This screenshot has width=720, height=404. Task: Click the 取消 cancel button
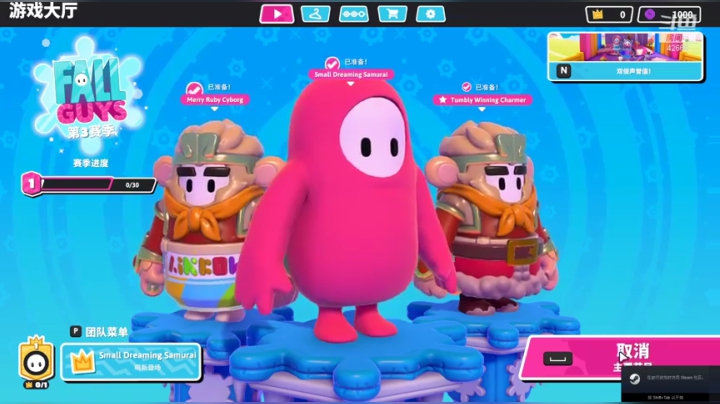pos(620,357)
